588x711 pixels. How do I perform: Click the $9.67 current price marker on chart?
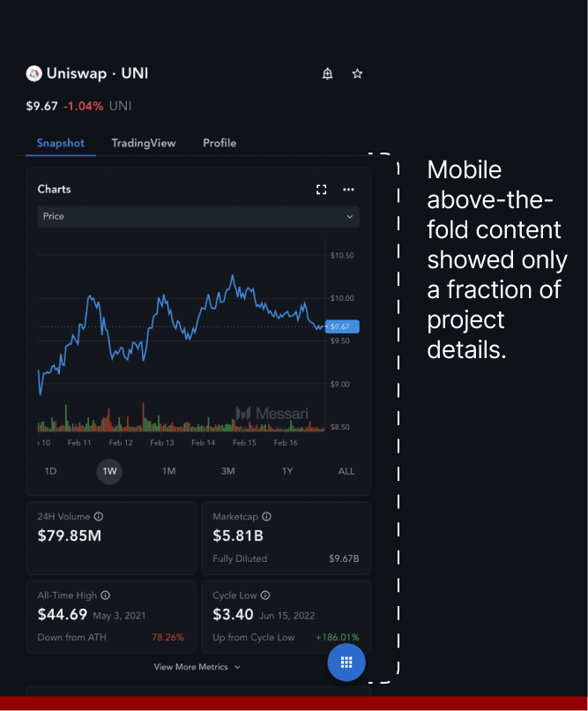(x=342, y=326)
